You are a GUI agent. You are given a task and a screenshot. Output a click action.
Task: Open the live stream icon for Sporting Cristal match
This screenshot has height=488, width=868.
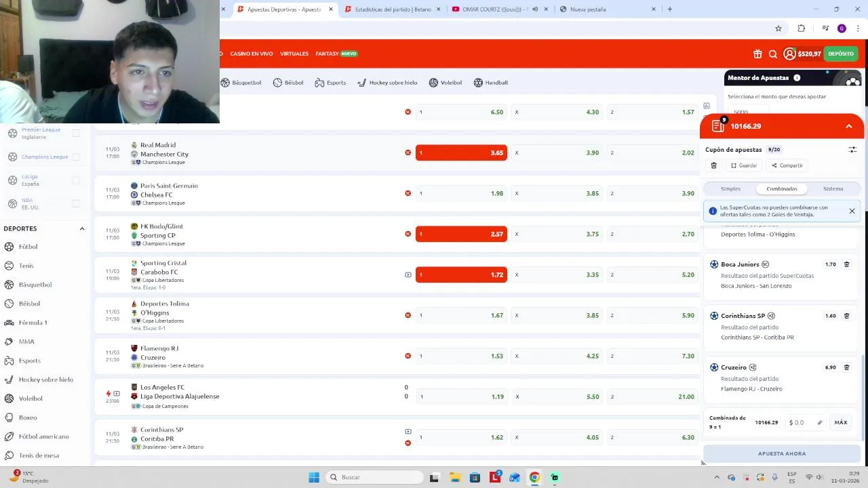408,274
